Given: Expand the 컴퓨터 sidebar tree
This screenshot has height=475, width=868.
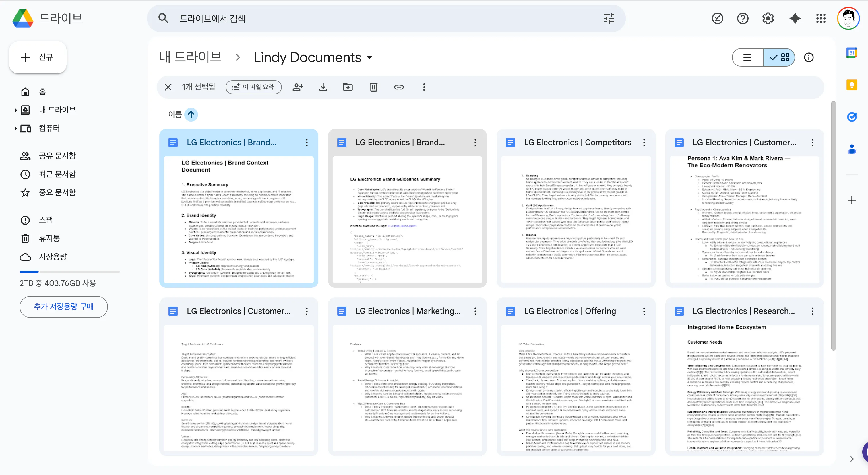Looking at the screenshot, I should click(x=16, y=128).
